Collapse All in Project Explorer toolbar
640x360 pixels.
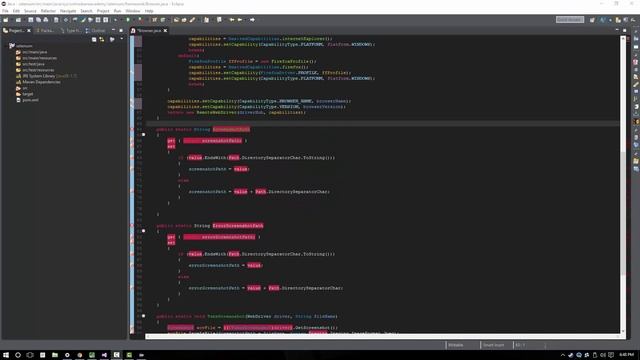pos(94,39)
